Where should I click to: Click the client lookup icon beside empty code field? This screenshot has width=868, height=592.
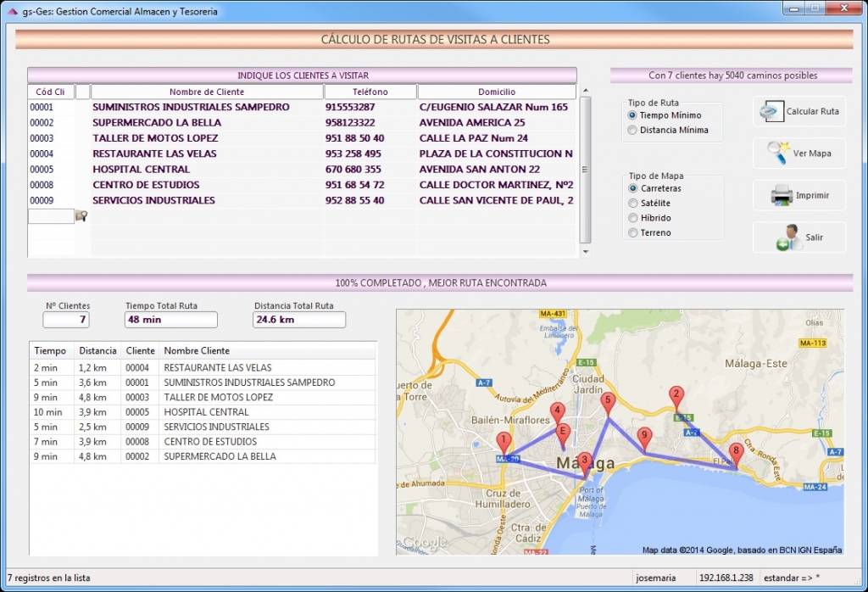(81, 216)
